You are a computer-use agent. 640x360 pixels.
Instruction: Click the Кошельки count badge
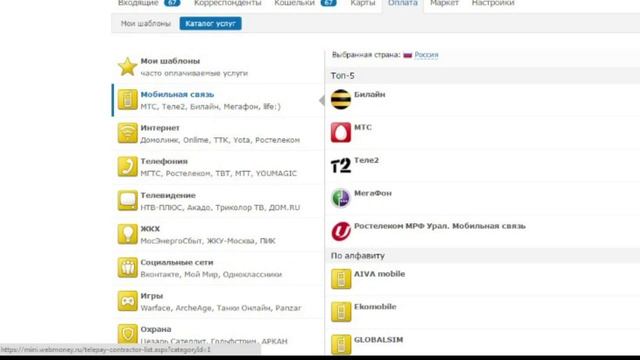click(x=329, y=3)
